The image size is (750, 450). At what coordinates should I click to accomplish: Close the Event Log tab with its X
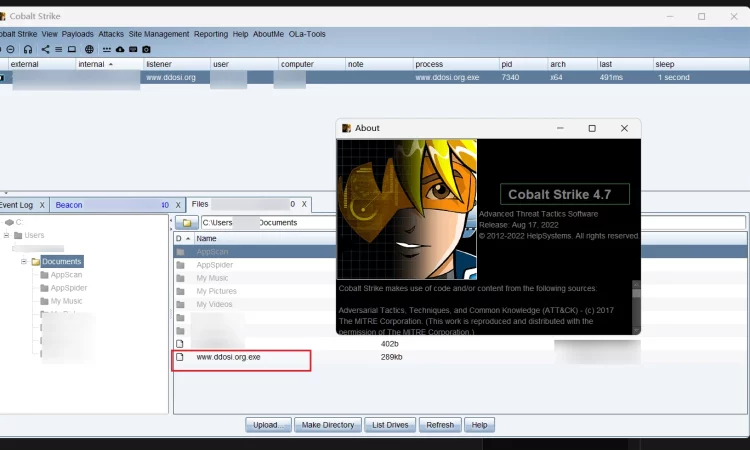pos(42,205)
